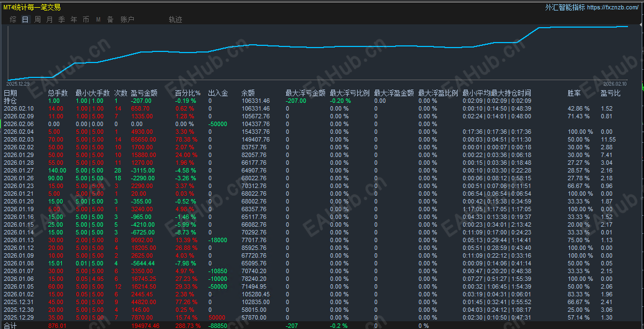Open the 月 monthly statistics view
This screenshot has height=329, width=644.
click(49, 19)
